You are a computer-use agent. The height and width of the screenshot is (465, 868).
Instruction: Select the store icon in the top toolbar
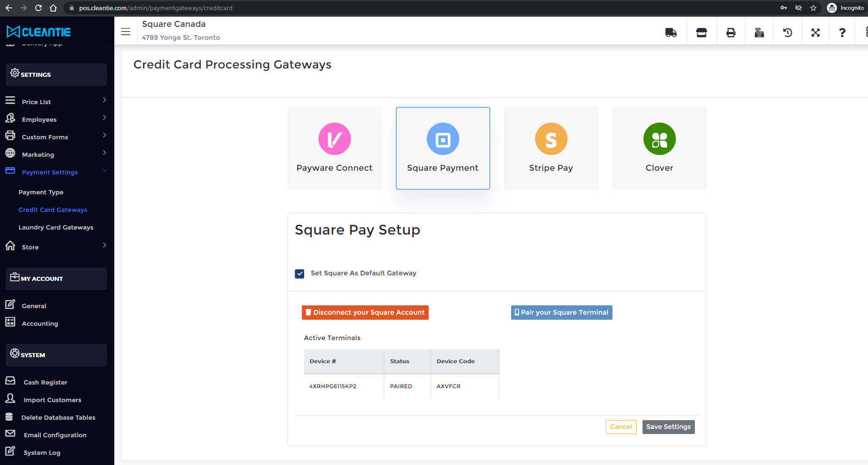701,31
